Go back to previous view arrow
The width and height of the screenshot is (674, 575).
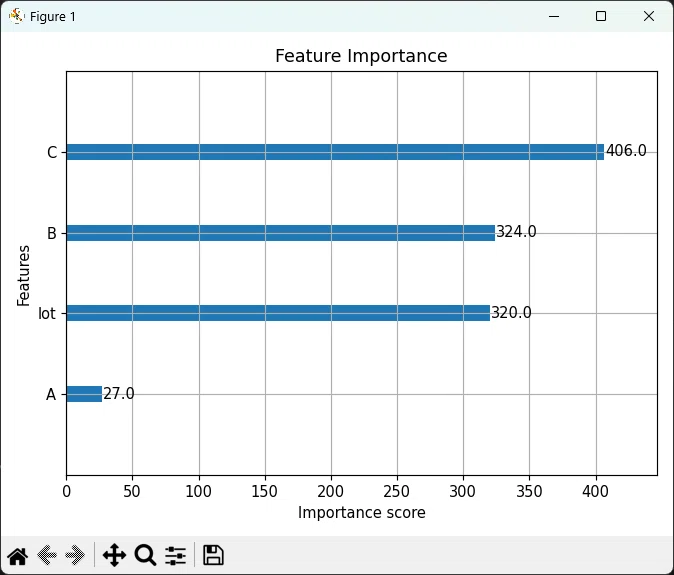click(x=47, y=555)
